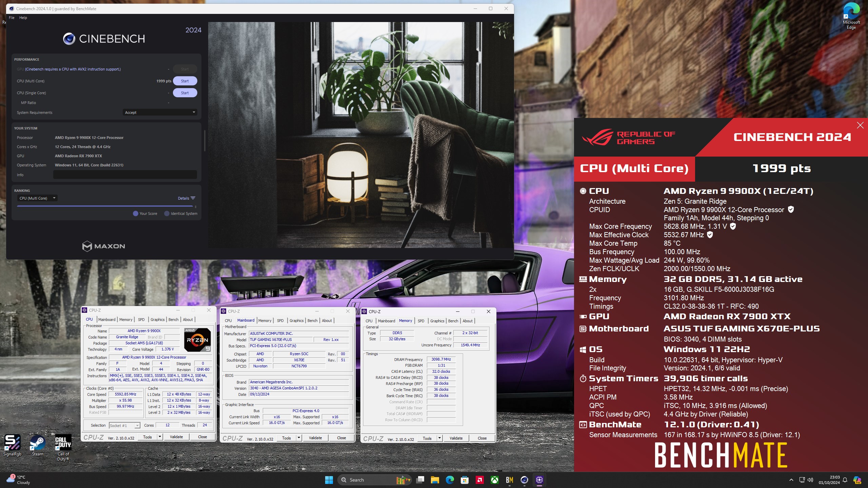Open the Call of Duty desktop shortcut
This screenshot has height=488, width=868.
(63, 447)
